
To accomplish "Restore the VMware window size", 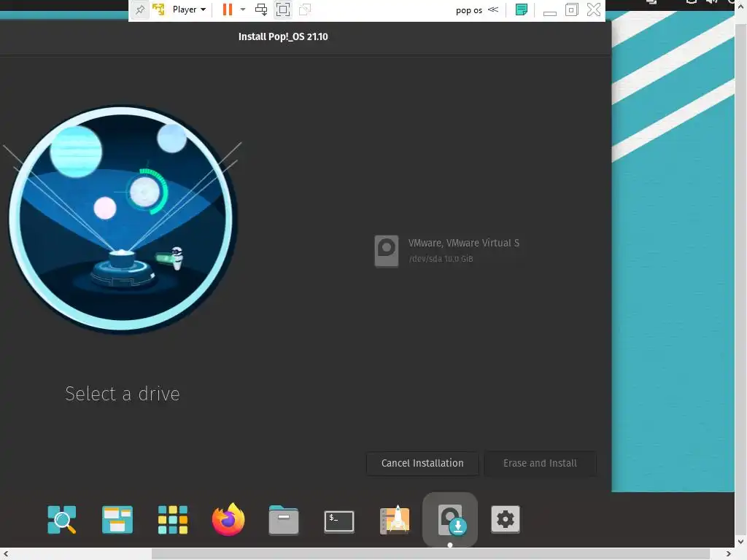I will (x=572, y=9).
